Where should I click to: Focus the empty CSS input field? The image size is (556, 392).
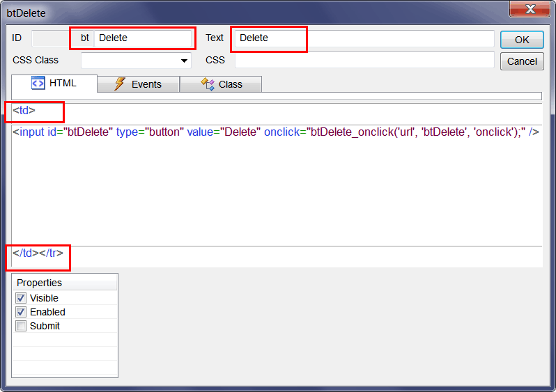point(364,60)
